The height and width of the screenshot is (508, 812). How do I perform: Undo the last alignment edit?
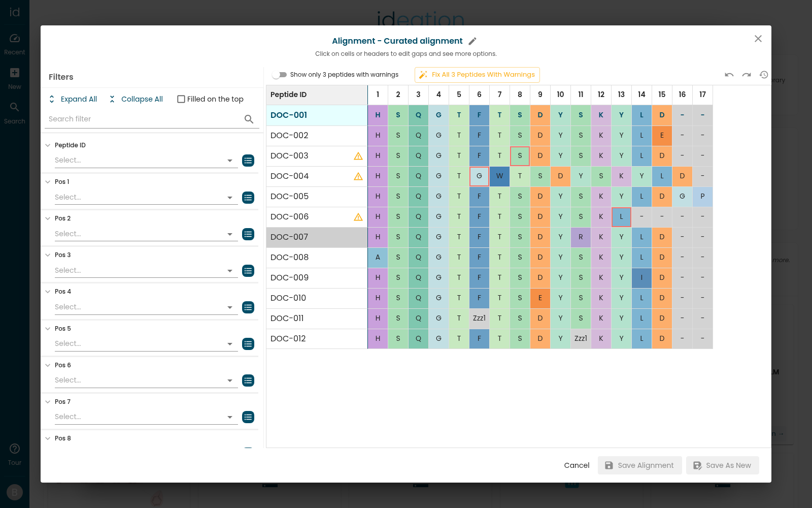729,75
